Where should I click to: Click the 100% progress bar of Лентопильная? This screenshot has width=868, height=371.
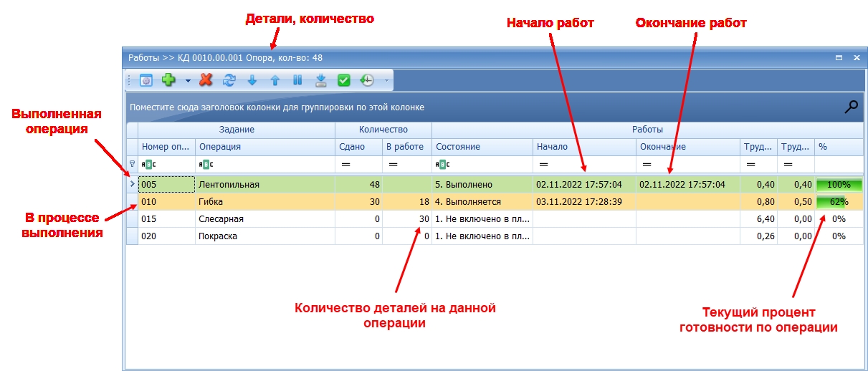click(839, 185)
